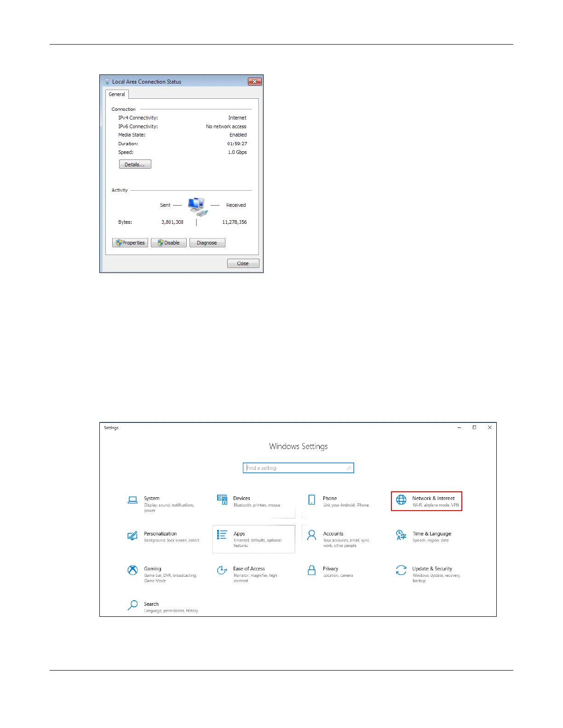Open the Privacy lock icon
563x728 pixels.
[x=312, y=570]
